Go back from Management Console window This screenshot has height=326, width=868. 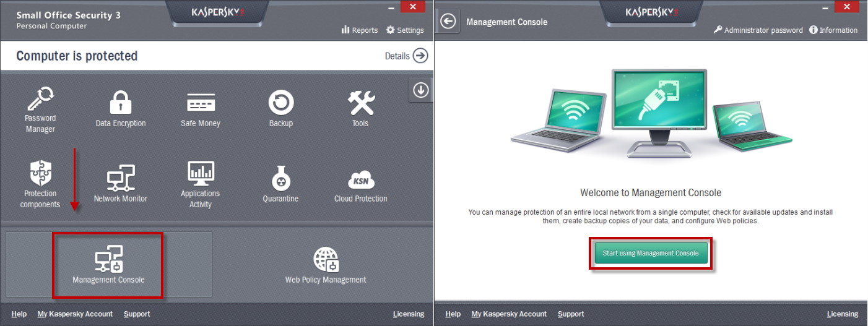pos(448,22)
